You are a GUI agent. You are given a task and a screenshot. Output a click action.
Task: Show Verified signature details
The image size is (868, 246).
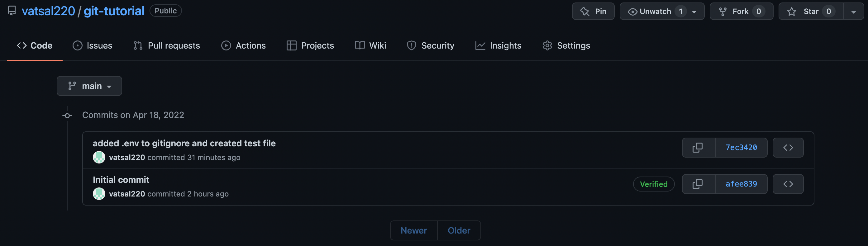pos(653,184)
